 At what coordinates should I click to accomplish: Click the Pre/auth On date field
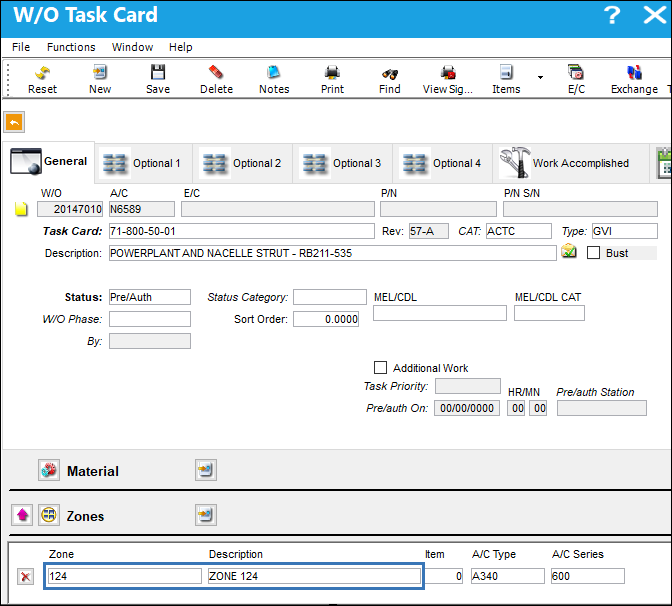tap(467, 408)
